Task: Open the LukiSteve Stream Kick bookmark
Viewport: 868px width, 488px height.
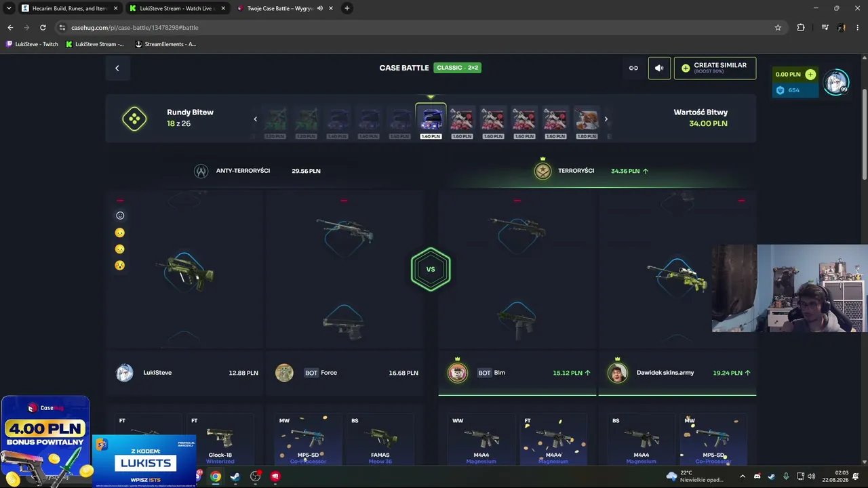Action: point(95,44)
